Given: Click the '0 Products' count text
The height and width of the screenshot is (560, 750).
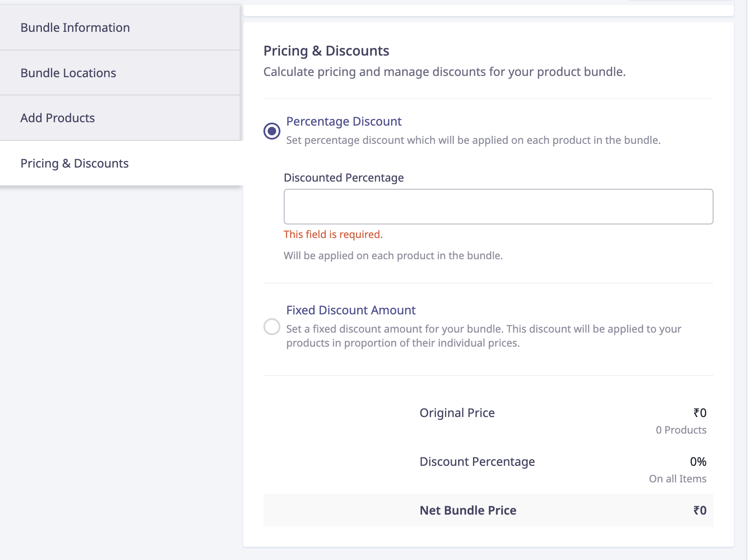Looking at the screenshot, I should click(x=681, y=430).
